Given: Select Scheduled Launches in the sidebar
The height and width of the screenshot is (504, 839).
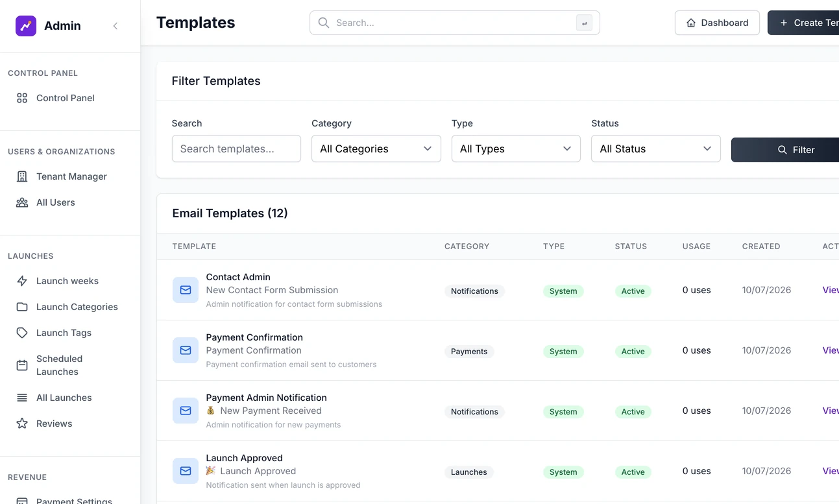Looking at the screenshot, I should tap(70, 365).
